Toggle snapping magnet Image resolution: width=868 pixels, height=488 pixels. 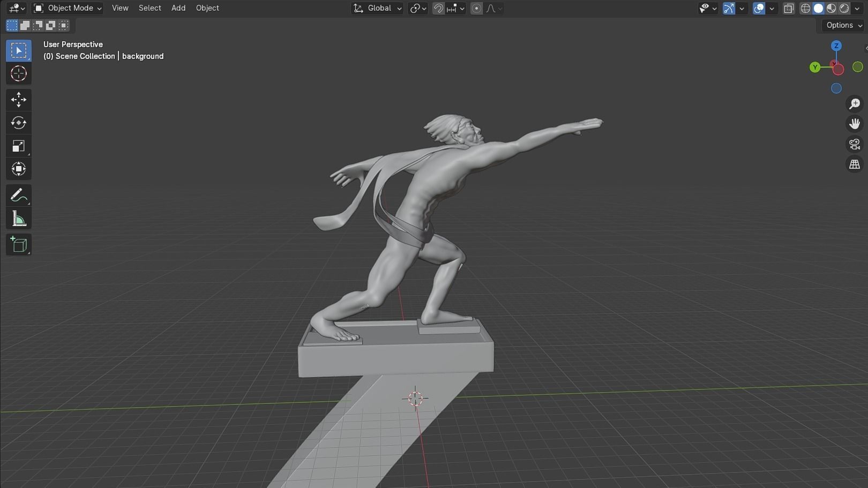point(438,8)
